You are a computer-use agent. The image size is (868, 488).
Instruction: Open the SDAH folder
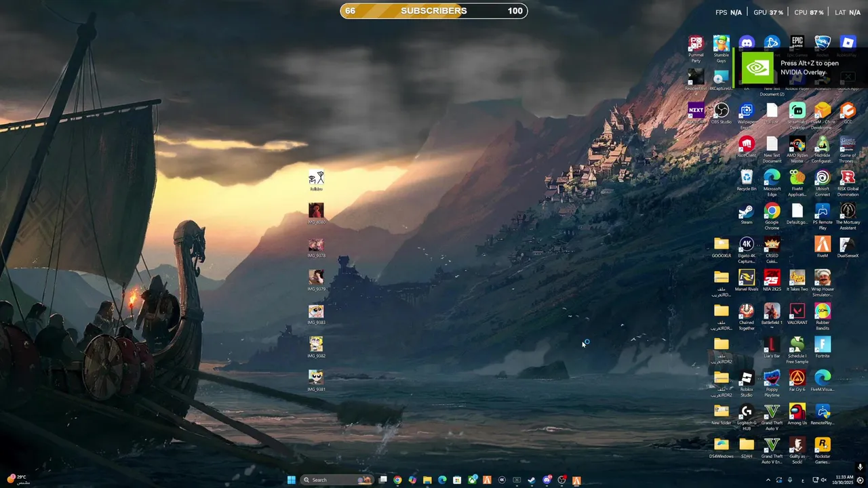[747, 446]
